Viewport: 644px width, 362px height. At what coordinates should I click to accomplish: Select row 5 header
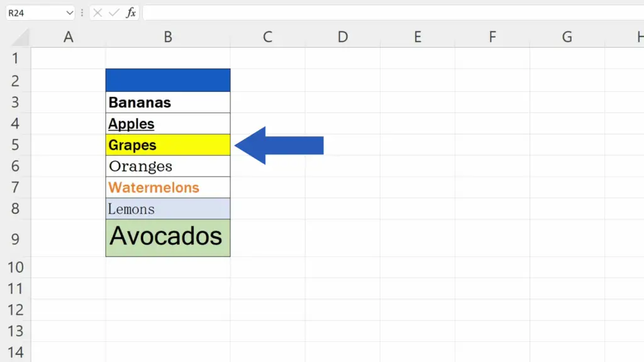pos(15,145)
